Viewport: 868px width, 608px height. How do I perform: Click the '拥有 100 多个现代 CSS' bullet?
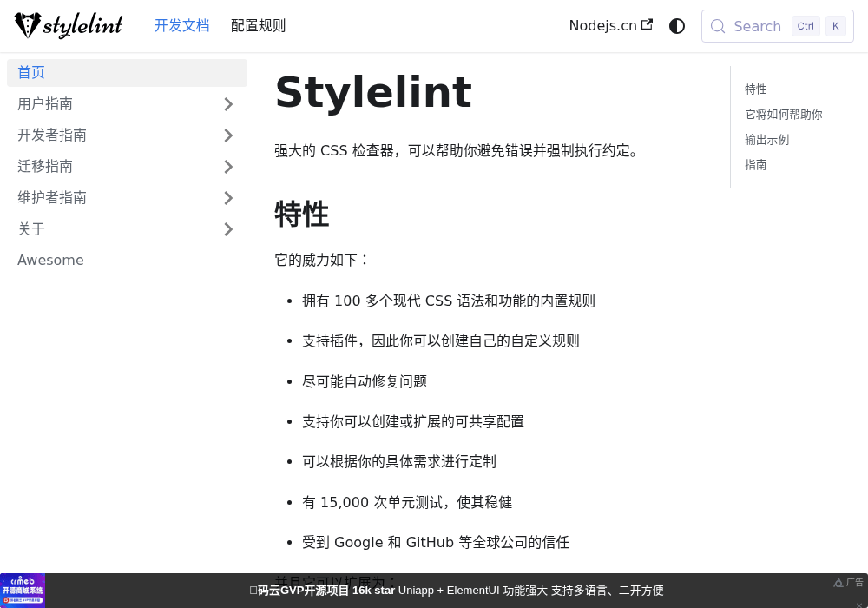pyautogui.click(x=449, y=301)
